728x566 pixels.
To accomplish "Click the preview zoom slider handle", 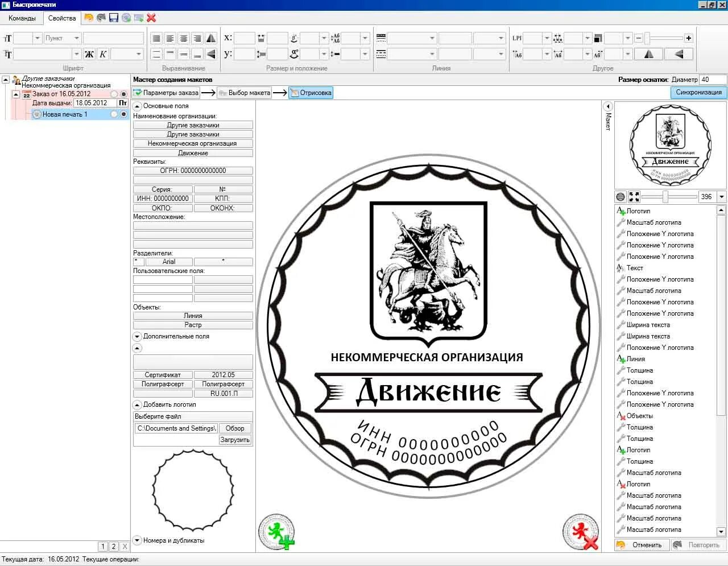I will 664,197.
